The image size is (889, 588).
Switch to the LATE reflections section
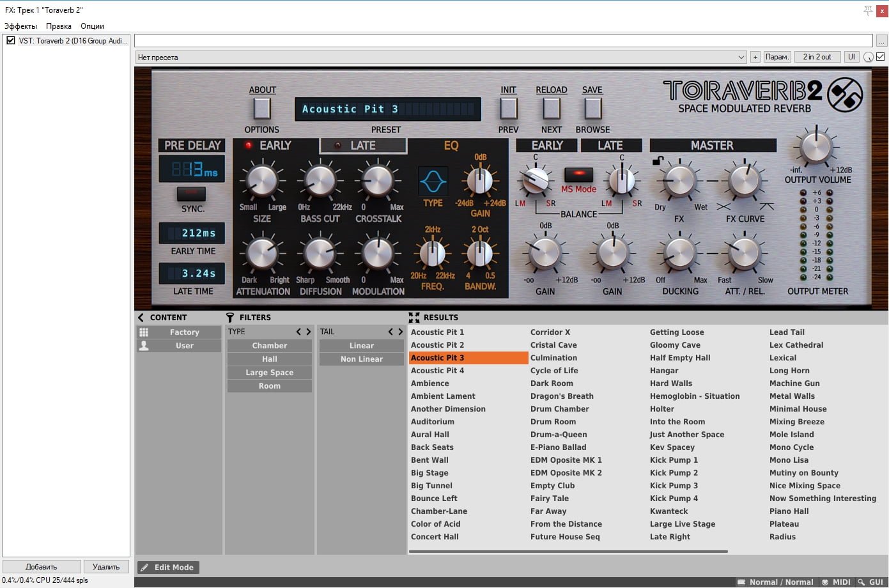pos(363,146)
